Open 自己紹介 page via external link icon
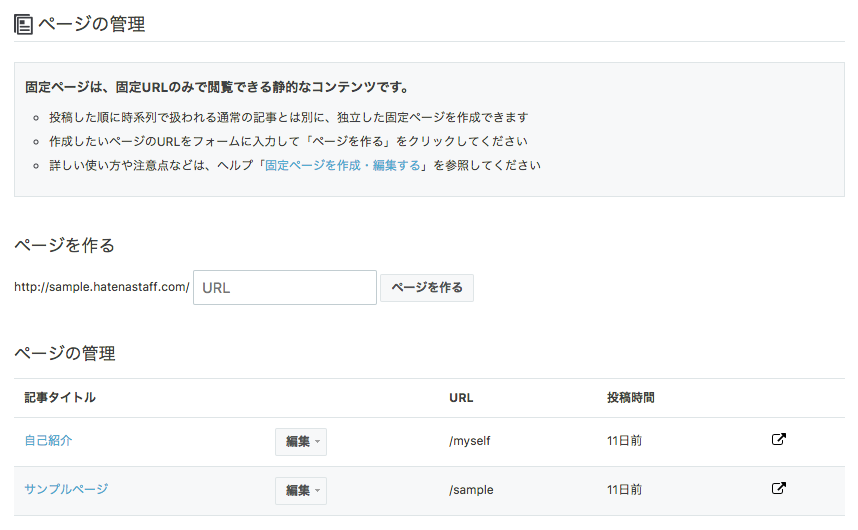Image resolution: width=858 pixels, height=530 pixels. 779,439
